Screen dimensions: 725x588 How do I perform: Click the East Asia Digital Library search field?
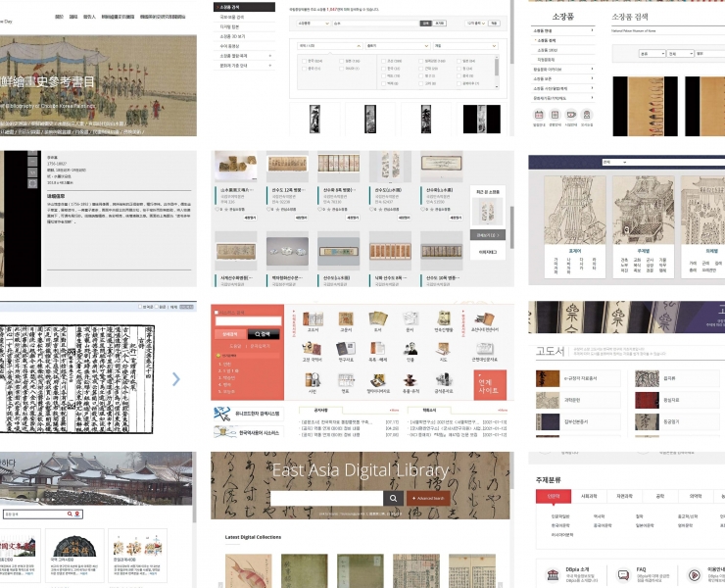click(325, 499)
